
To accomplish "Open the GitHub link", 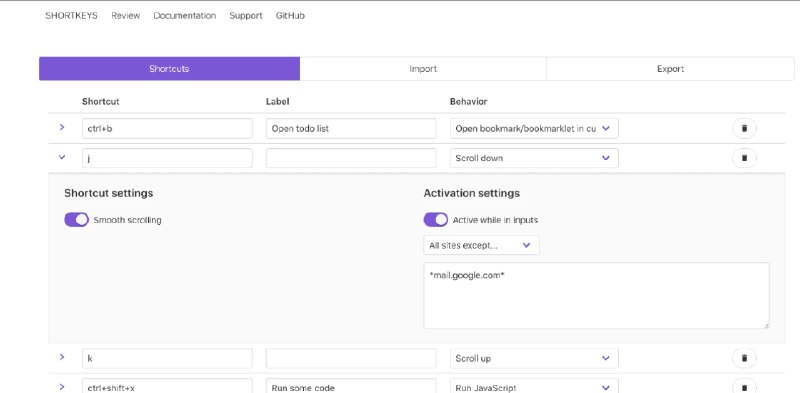I will 290,15.
